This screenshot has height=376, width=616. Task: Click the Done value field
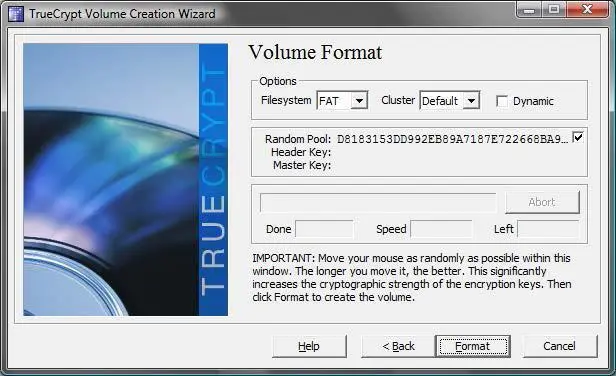click(x=324, y=229)
